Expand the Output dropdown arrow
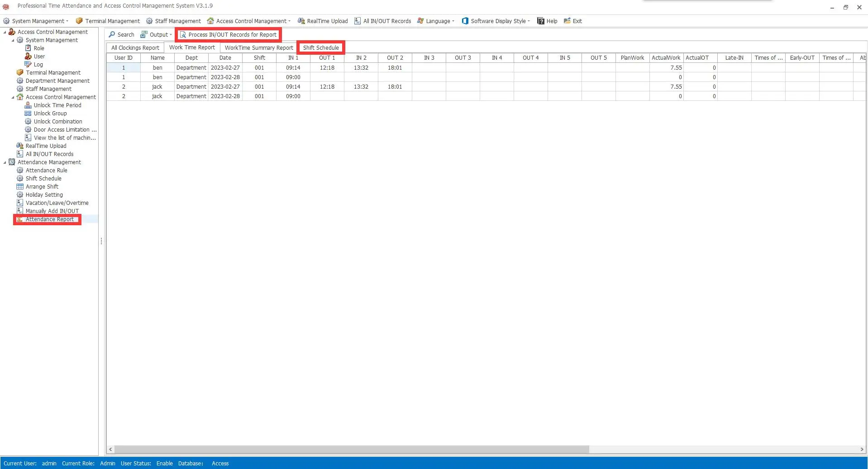 (x=171, y=35)
